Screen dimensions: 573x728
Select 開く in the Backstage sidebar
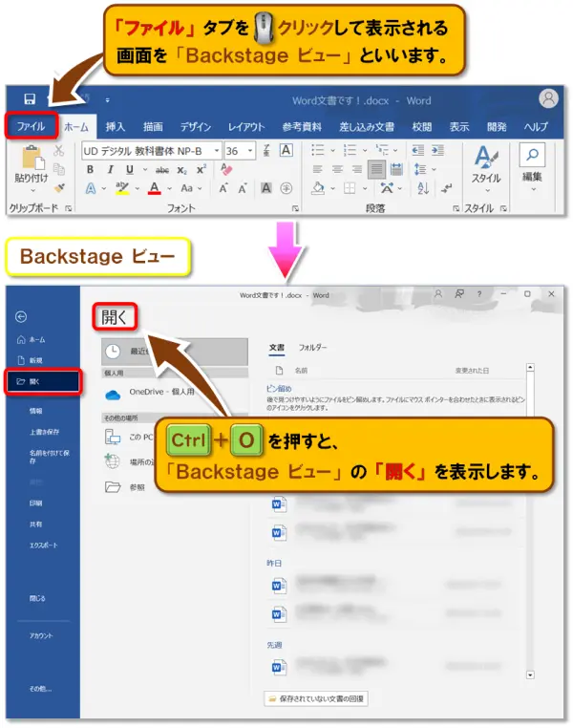pyautogui.click(x=43, y=381)
